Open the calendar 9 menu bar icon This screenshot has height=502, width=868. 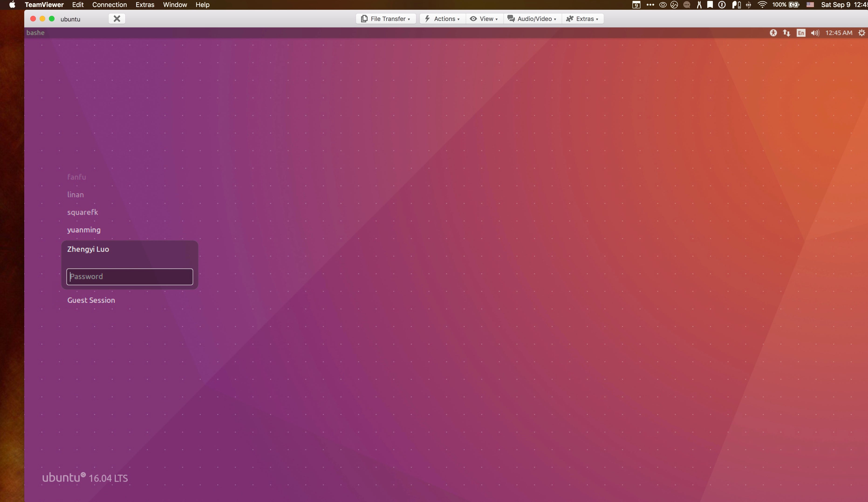click(636, 4)
